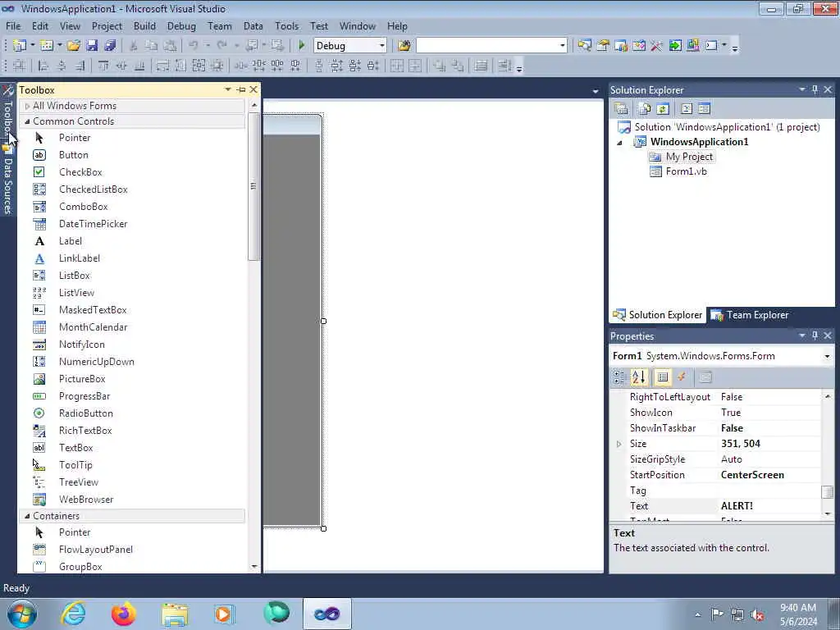This screenshot has height=630, width=840.
Task: Open Internet Explorer from the taskbar
Action: tap(73, 614)
